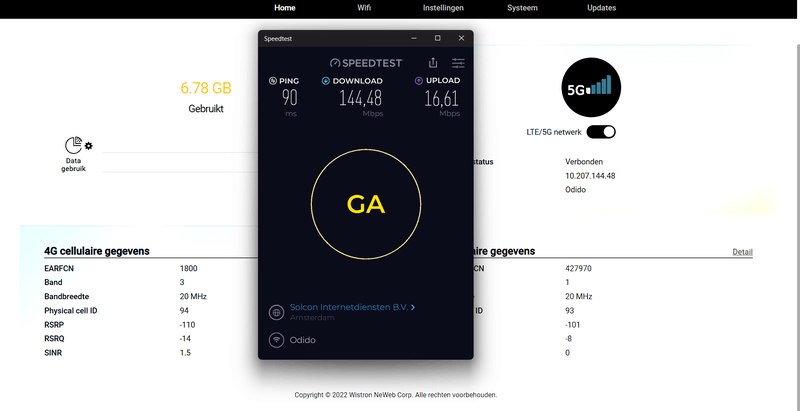800x411 pixels.
Task: Maximize the Speedtest window
Action: click(x=437, y=38)
